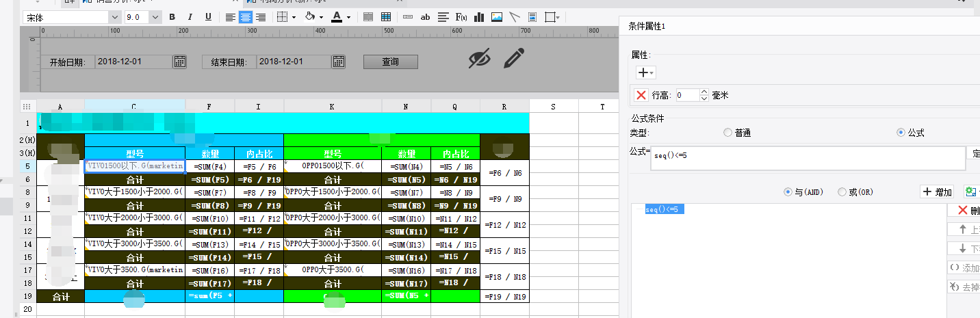The image size is (980, 318).
Task: Open the font size dropdown 9.0
Action: coord(155,17)
